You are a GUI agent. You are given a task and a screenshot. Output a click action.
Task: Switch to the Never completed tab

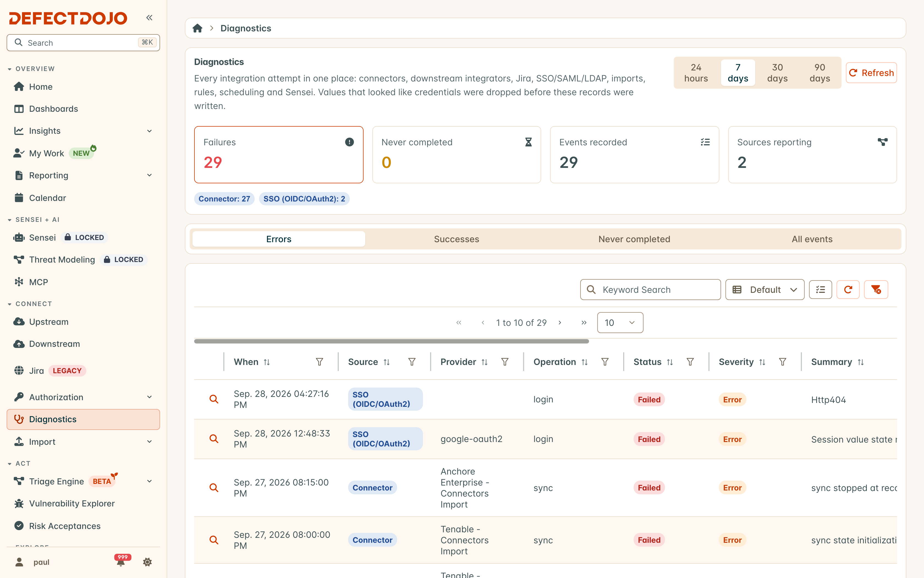[x=634, y=239]
